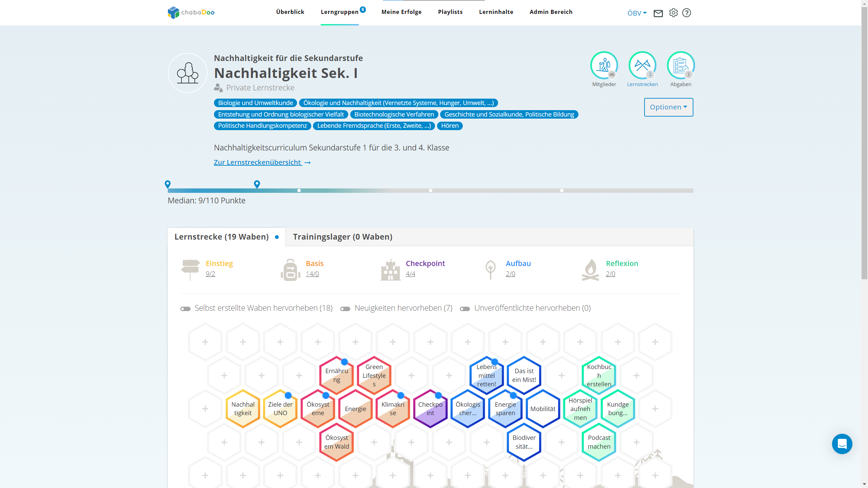Toggle 'Neuigkeiten hervorheben (7)' on
868x488 pixels.
click(345, 309)
